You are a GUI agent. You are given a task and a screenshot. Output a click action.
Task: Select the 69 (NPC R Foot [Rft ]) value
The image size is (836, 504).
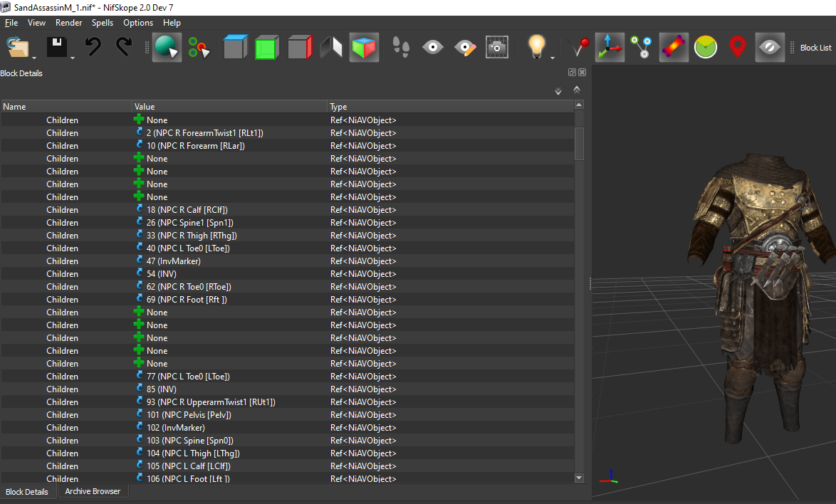tap(187, 300)
